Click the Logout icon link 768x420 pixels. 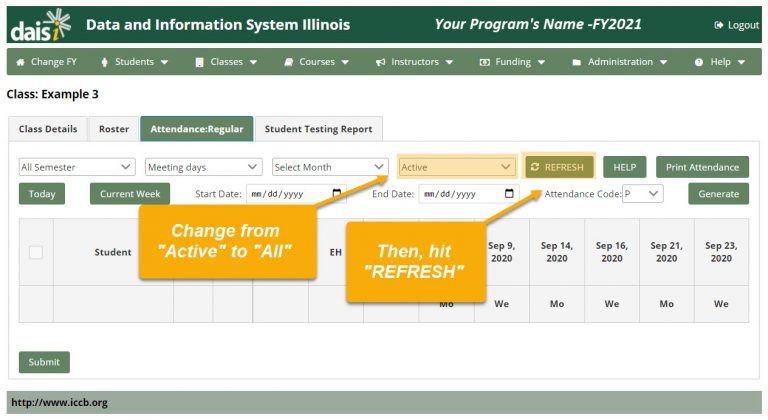coord(737,25)
